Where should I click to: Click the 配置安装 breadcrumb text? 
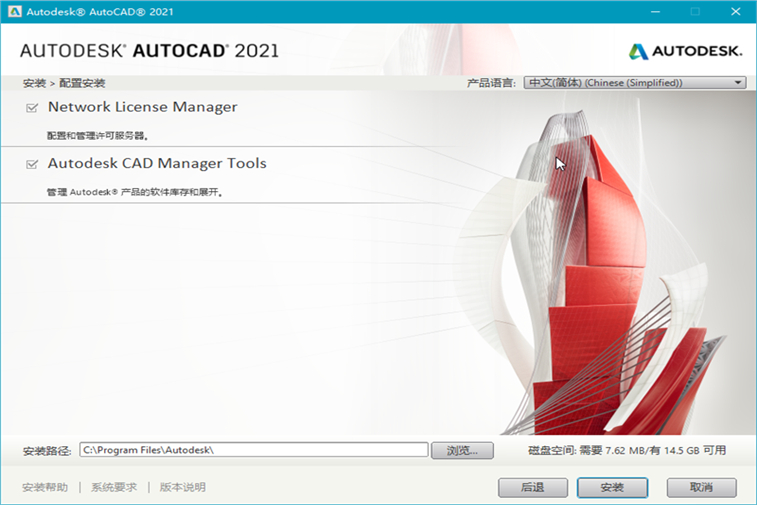(x=82, y=83)
